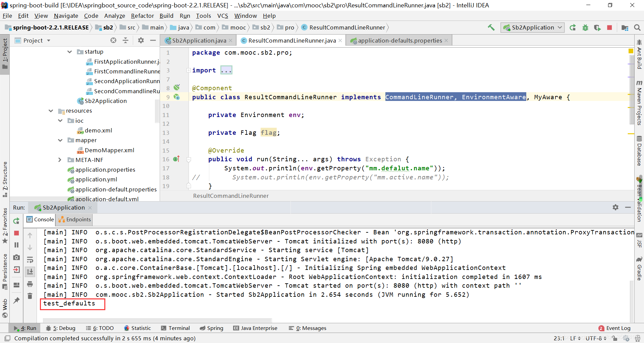
Task: Hide the Project panel
Action: click(153, 40)
